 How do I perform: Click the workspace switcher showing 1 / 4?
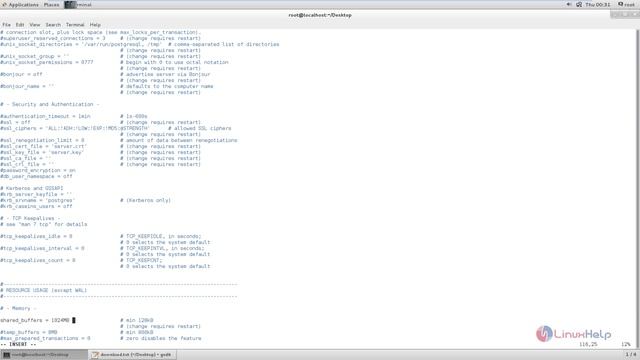631,355
